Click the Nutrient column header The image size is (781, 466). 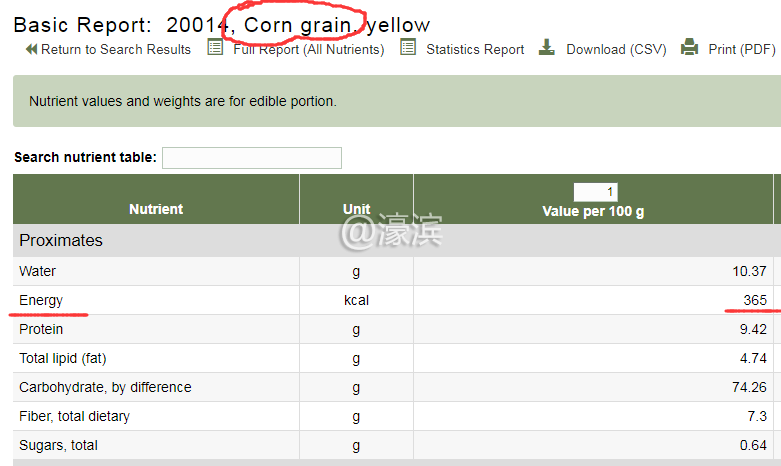point(156,209)
